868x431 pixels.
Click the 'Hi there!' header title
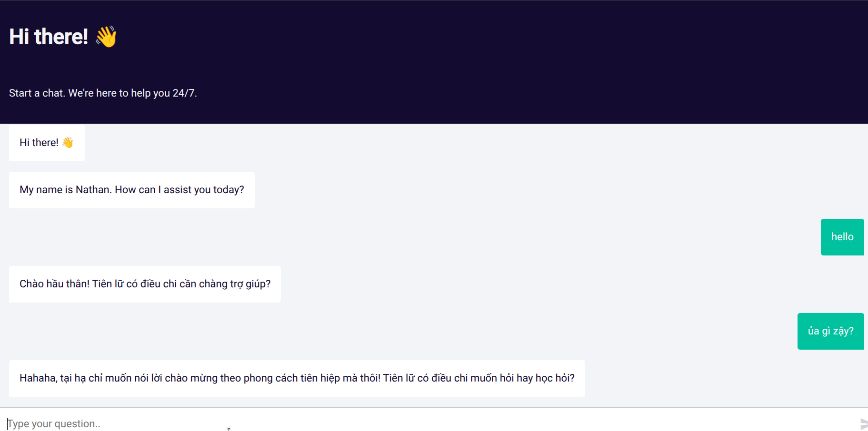[50, 36]
